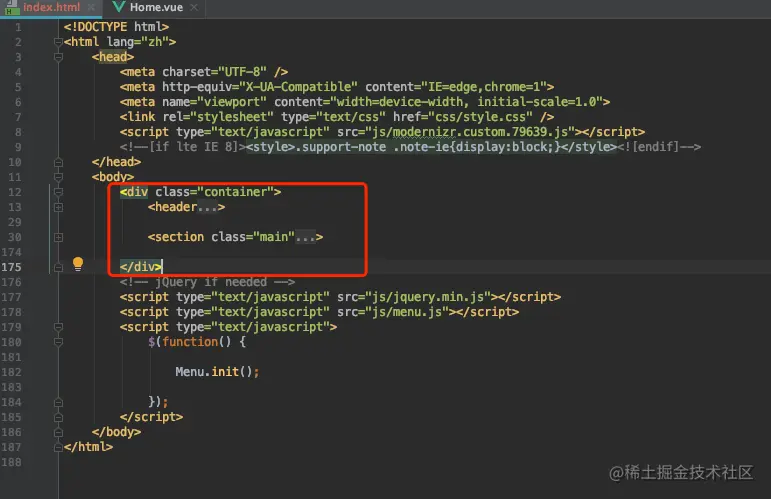Image resolution: width=771 pixels, height=499 pixels.
Task: Switch to the Home.vue tab
Action: [x=156, y=7]
